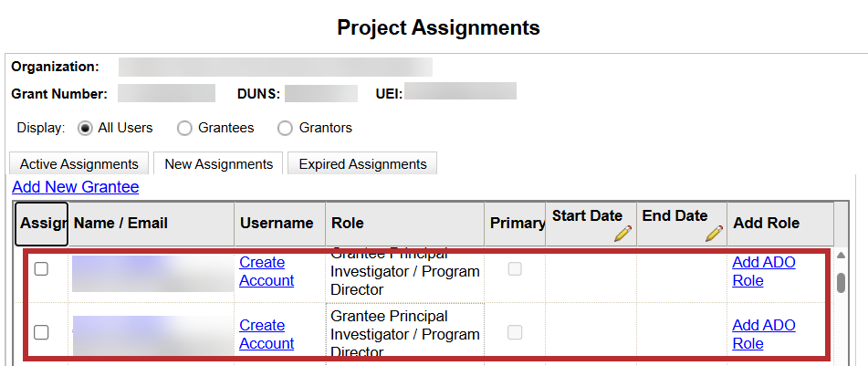Click Add ADO Role in first row
The image size is (868, 366).
click(x=764, y=271)
